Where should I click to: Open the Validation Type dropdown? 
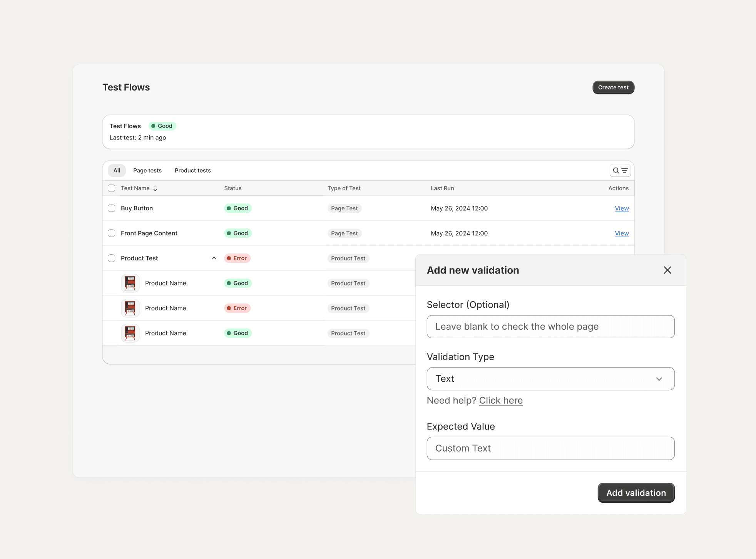tap(550, 379)
